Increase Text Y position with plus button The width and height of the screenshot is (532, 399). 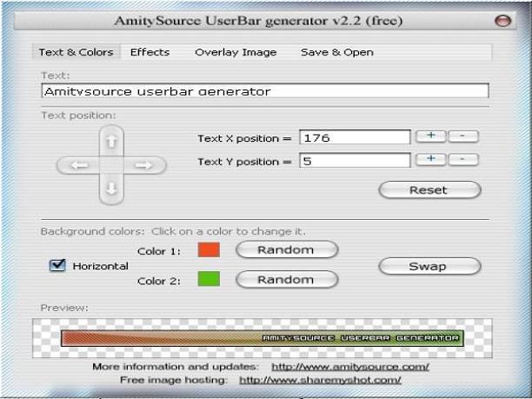click(x=431, y=159)
